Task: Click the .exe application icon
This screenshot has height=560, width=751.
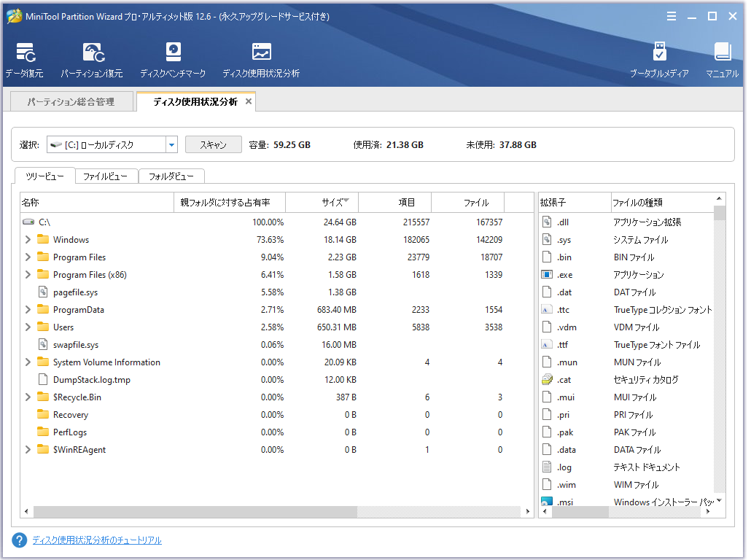Action: click(x=547, y=274)
